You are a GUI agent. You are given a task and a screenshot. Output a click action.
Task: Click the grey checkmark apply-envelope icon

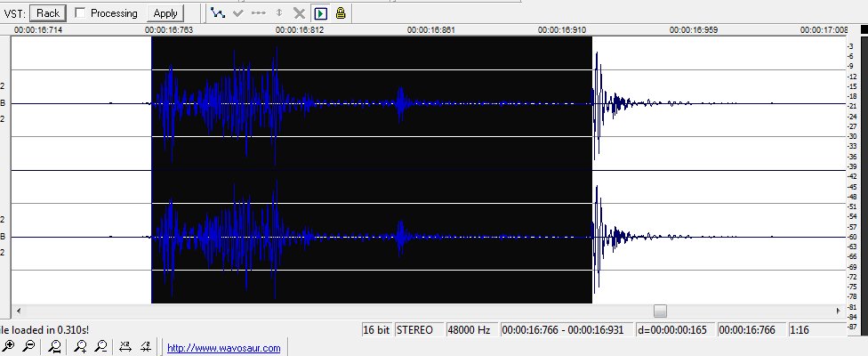tap(238, 12)
